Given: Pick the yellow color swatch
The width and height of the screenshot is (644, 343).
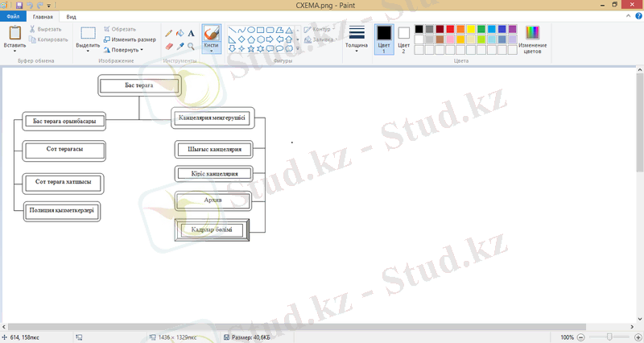Looking at the screenshot, I should (x=471, y=29).
